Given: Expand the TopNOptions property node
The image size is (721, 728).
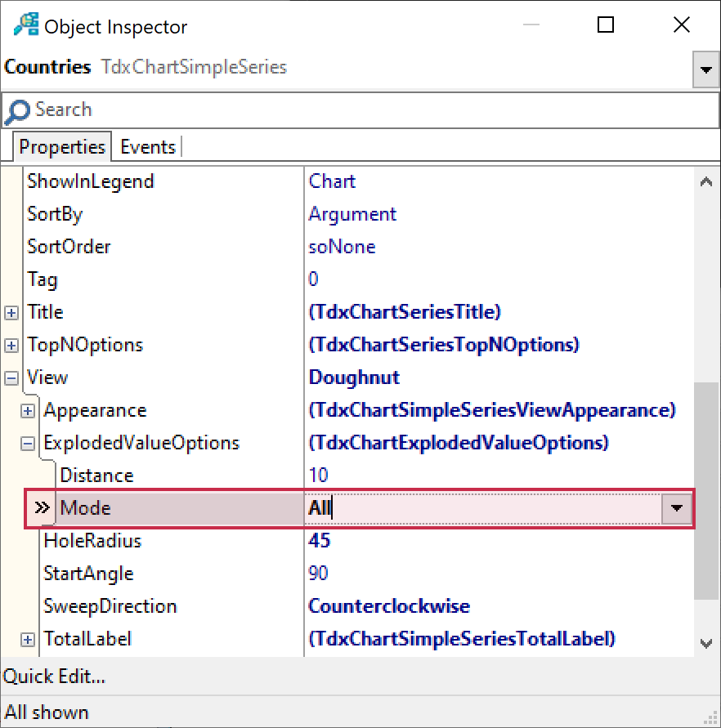Looking at the screenshot, I should point(11,346).
